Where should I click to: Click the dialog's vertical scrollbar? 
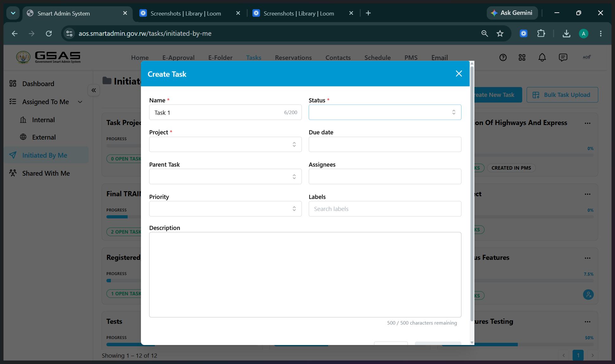click(472, 193)
